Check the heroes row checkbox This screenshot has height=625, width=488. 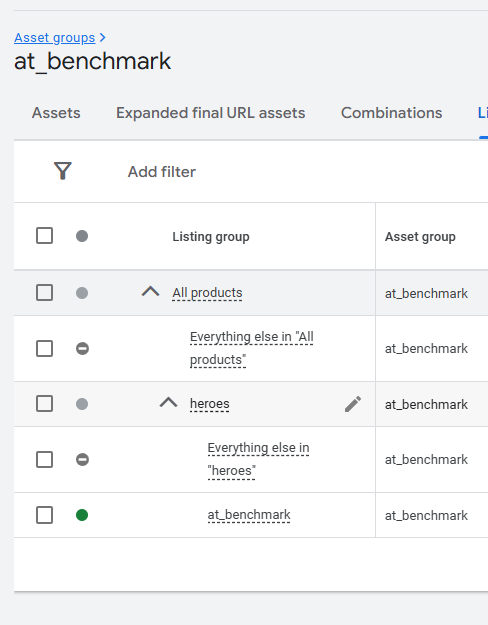click(x=44, y=403)
